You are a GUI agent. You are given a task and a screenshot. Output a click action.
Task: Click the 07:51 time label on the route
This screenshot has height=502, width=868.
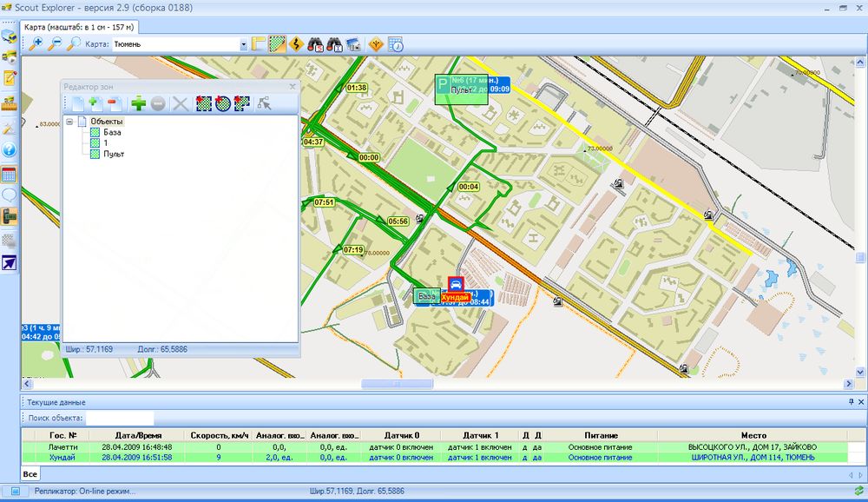(324, 202)
